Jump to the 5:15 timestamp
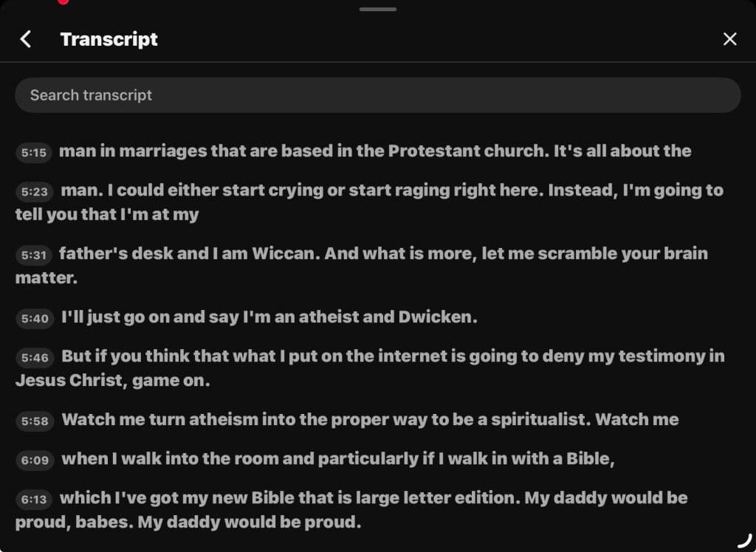Viewport: 756px width, 552px height. pos(34,153)
